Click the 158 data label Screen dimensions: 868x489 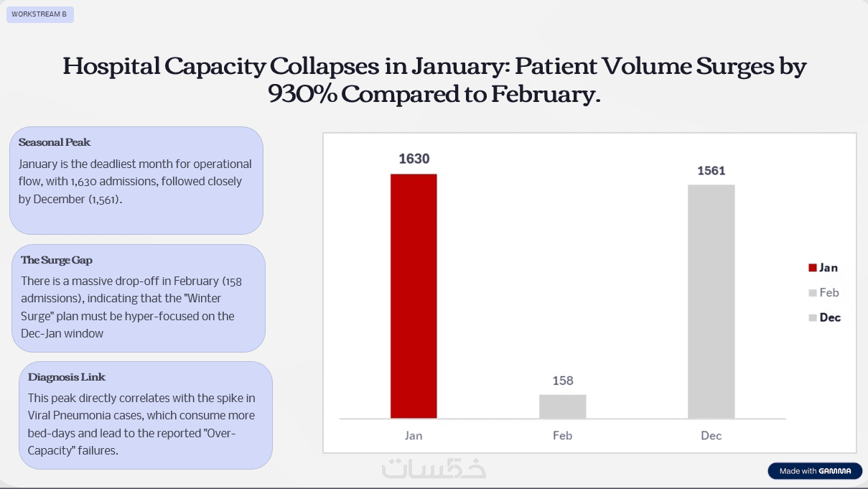pyautogui.click(x=563, y=381)
